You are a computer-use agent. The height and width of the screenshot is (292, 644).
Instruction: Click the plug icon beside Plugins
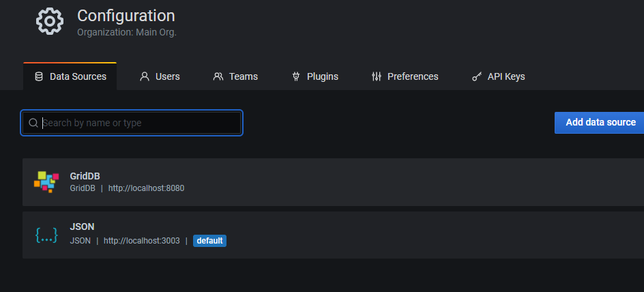pos(295,76)
